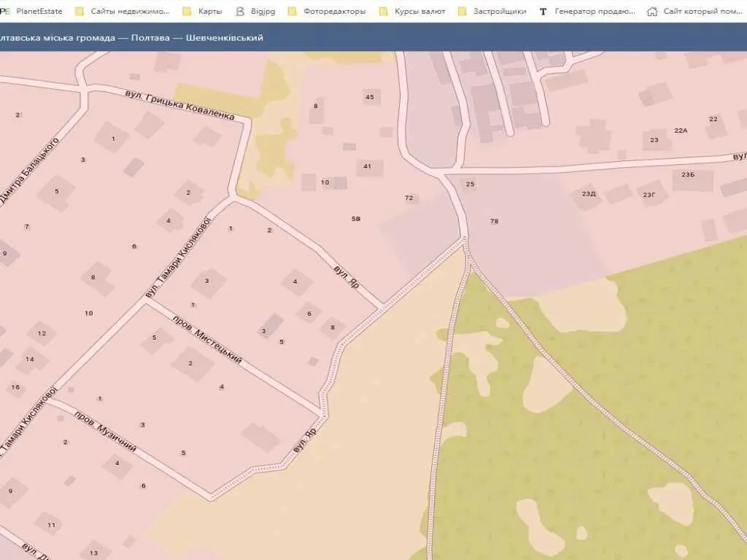Open the Карты bookmarks folder
This screenshot has width=747, height=560.
[x=209, y=11]
